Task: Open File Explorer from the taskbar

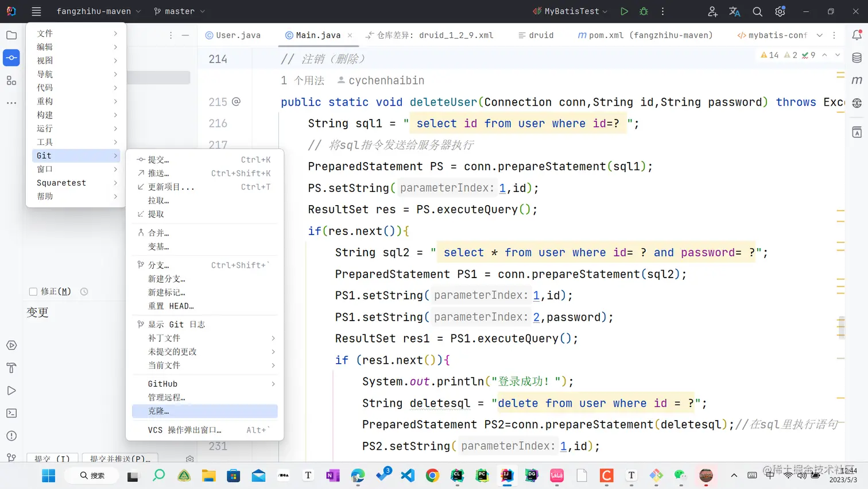Action: [208, 475]
